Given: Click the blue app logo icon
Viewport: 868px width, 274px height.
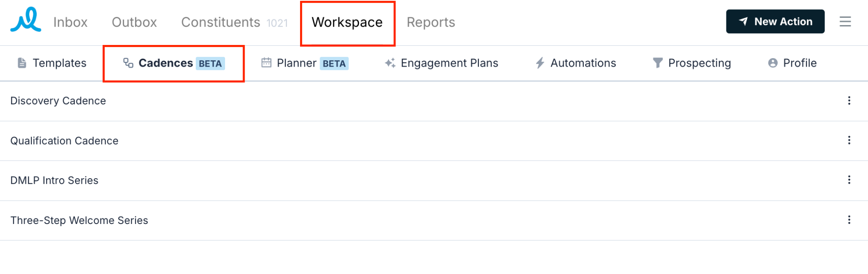Looking at the screenshot, I should [26, 20].
